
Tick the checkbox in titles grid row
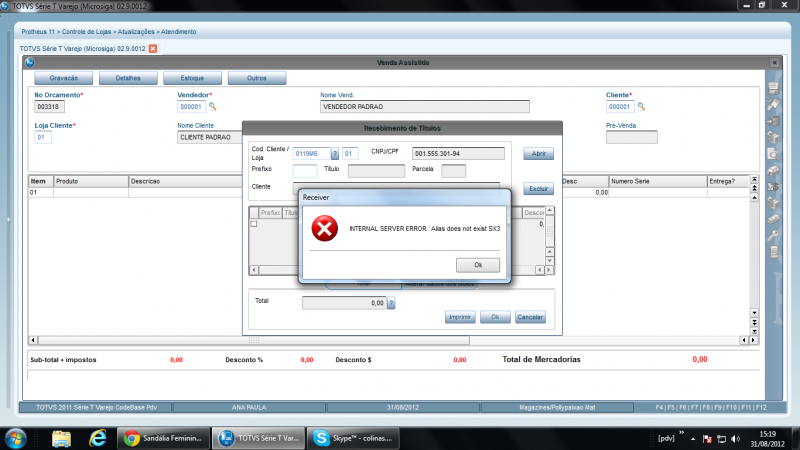point(254,224)
